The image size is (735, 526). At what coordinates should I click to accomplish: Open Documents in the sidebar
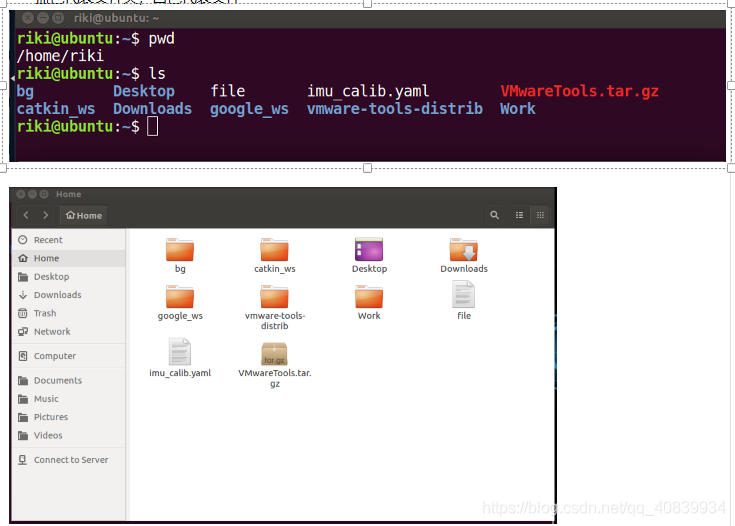tap(69, 380)
